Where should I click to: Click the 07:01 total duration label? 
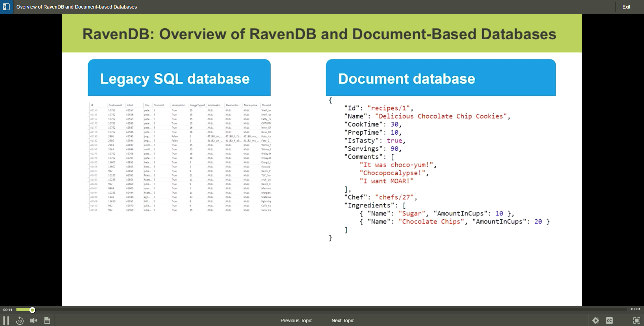tap(635, 309)
